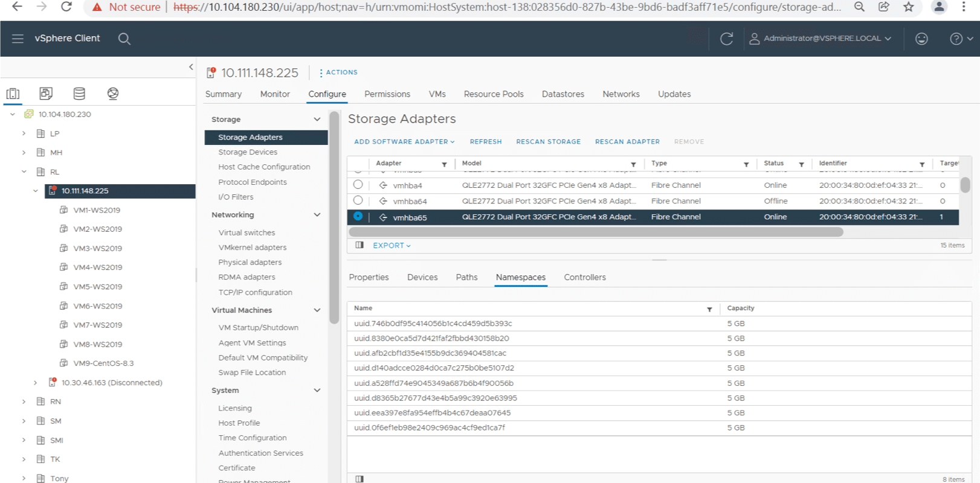Open the Licensing system setting
Image resolution: width=980 pixels, height=483 pixels.
[x=235, y=408]
